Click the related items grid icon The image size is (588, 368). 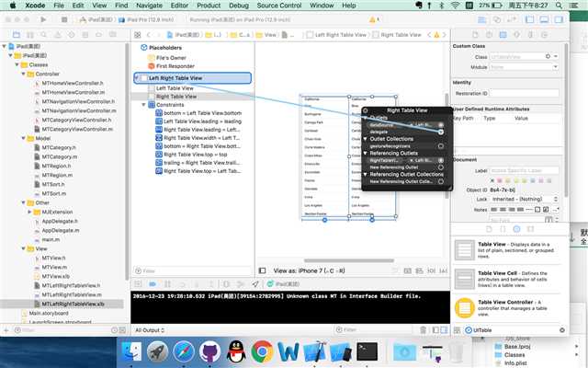click(x=138, y=35)
